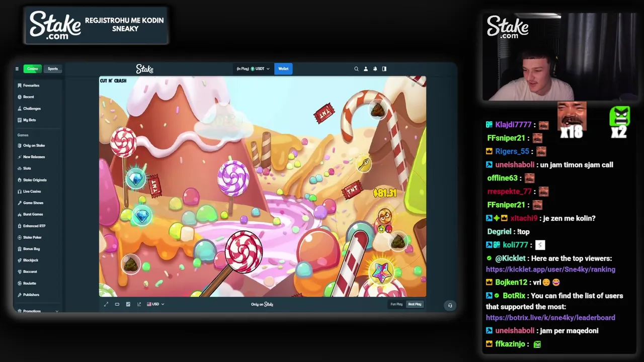The width and height of the screenshot is (644, 362).
Task: Click the CUT N' CRASH game title
Action: coord(113,81)
